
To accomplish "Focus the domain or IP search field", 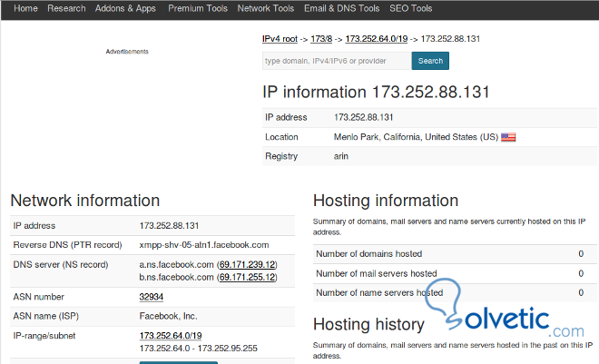I will click(x=336, y=61).
